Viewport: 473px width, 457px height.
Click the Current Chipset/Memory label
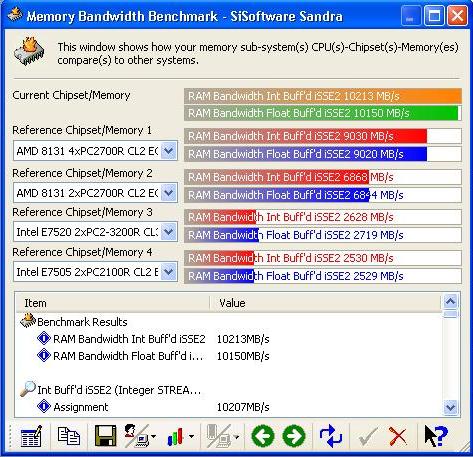pos(71,95)
